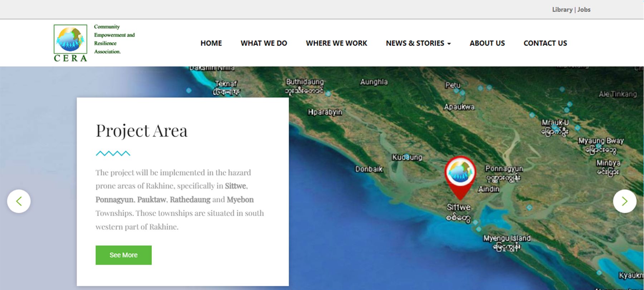Open the ABOUT US page

[x=487, y=43]
